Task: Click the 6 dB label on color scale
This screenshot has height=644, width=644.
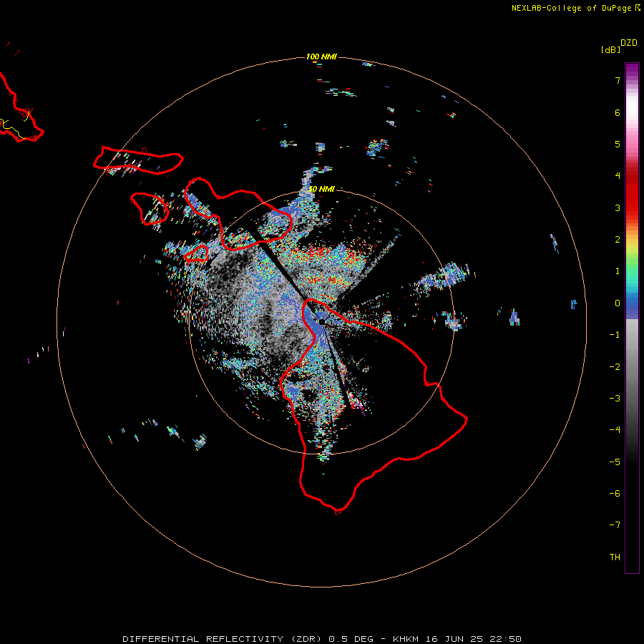Action: pos(618,112)
